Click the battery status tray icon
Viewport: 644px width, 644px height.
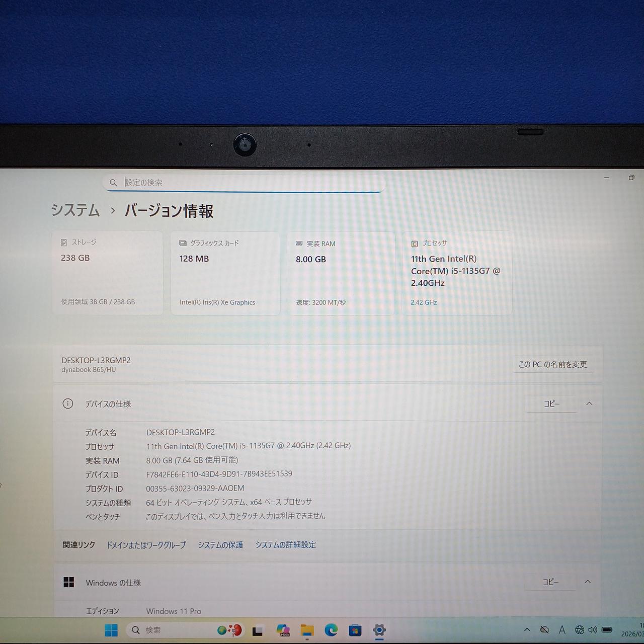point(607,630)
